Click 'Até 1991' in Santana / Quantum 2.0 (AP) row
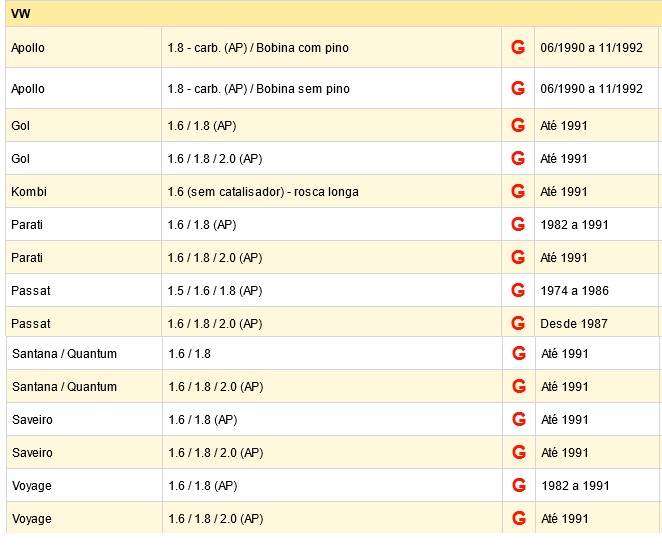Screen dimensions: 662x546 click(565, 386)
